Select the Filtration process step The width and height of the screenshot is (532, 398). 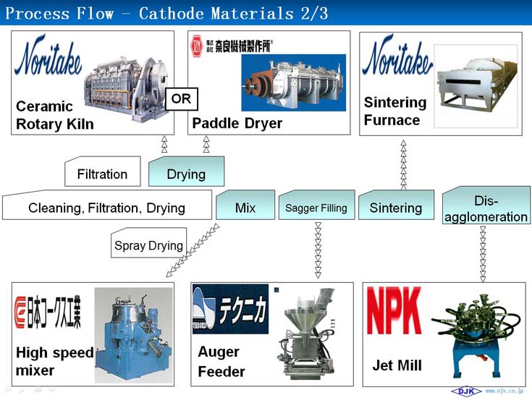[102, 174]
